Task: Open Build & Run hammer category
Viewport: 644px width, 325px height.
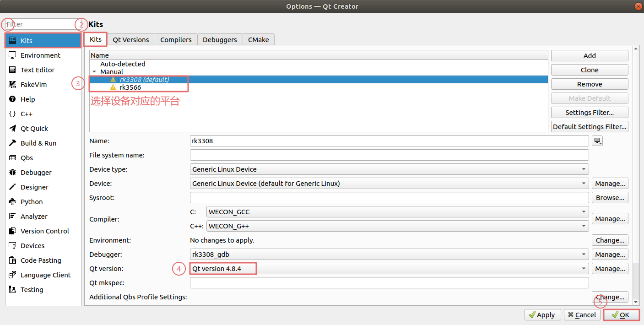Action: point(38,143)
